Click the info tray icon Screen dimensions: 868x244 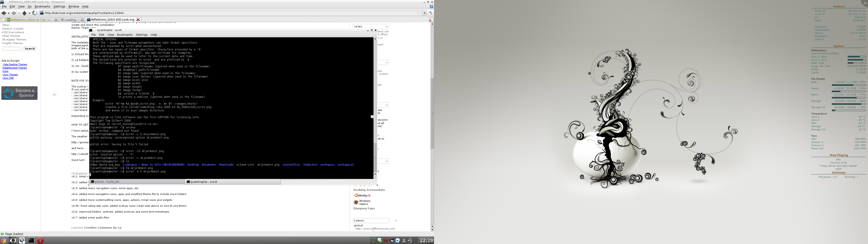373,240
